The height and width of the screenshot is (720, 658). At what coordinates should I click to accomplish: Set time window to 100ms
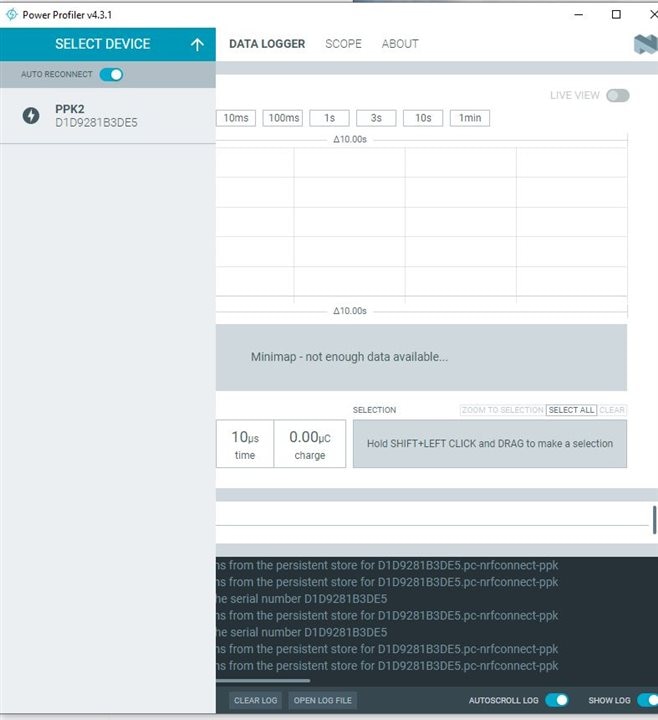coord(283,118)
